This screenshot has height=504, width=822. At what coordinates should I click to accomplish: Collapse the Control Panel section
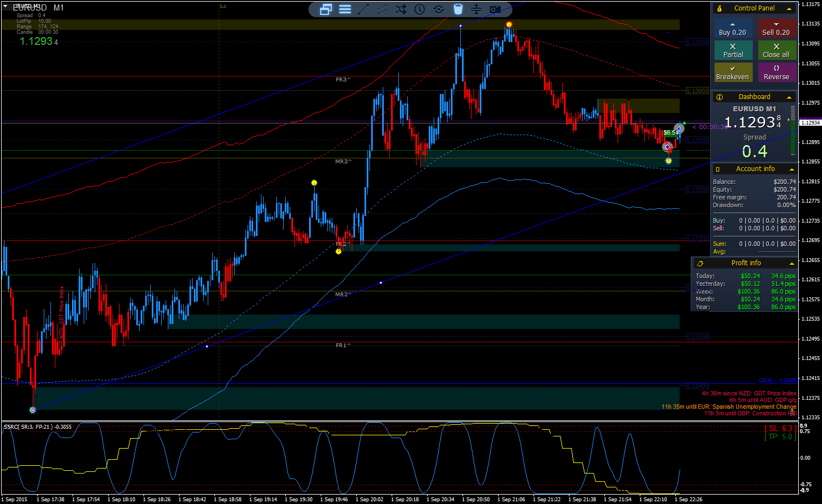[789, 8]
